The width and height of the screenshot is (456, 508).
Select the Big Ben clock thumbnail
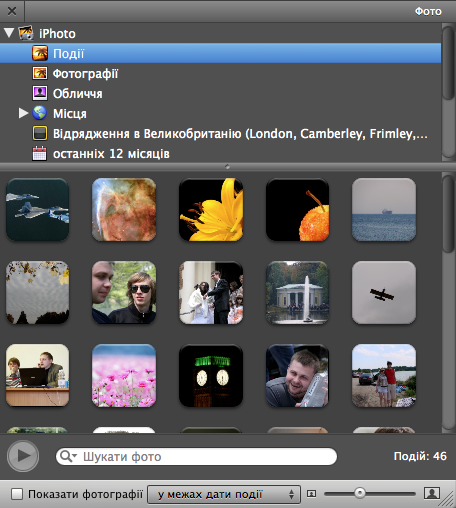[211, 375]
